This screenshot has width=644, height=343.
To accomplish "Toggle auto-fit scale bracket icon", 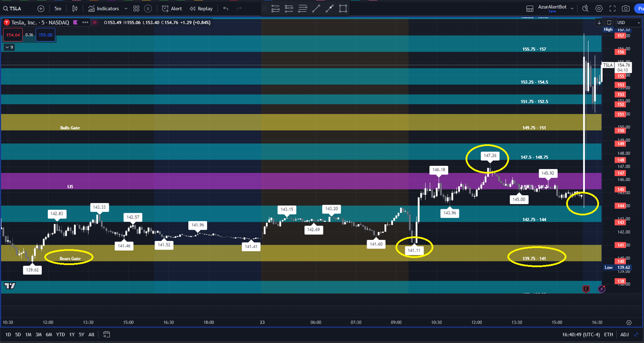I will 609,23.
